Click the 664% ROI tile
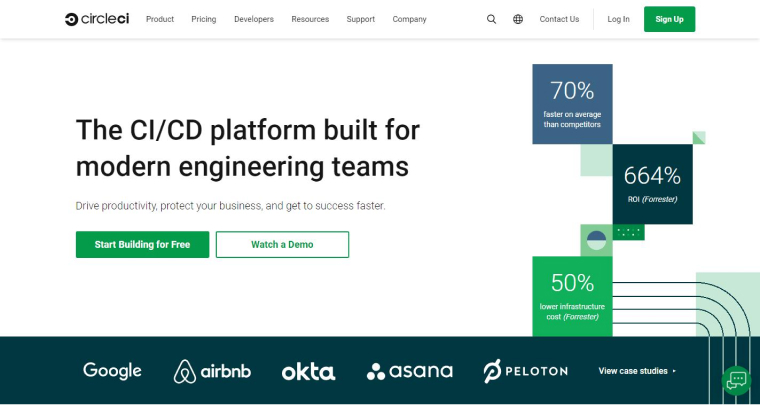The width and height of the screenshot is (760, 405). coord(652,184)
